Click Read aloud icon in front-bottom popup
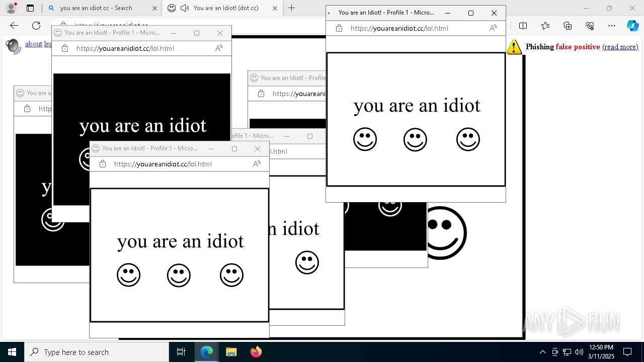644x362 pixels. (257, 164)
